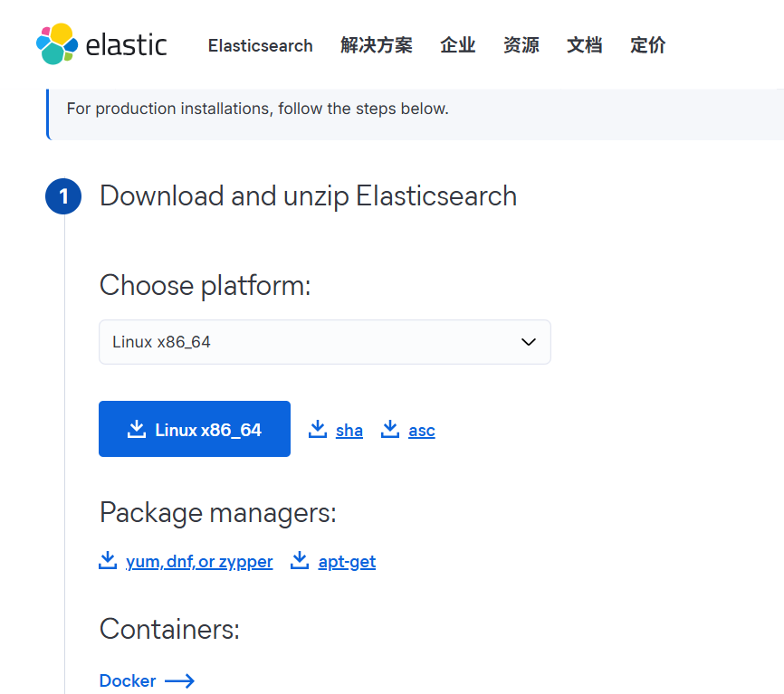Click the download icon beside apt-get
Viewport: 784px width, 694px height.
[x=300, y=560]
